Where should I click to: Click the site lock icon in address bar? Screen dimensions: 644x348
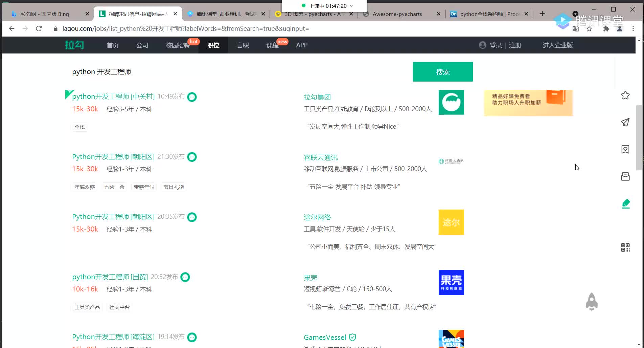(55, 29)
